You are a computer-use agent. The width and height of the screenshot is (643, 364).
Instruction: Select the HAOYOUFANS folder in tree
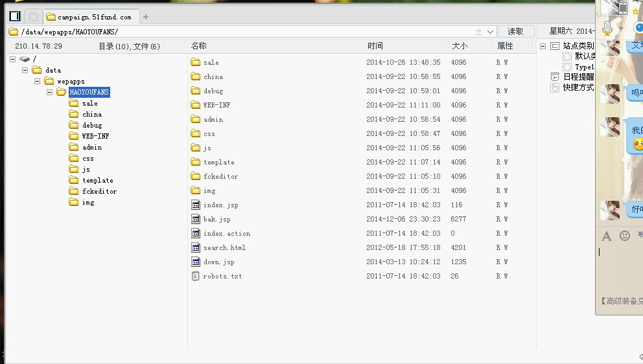(89, 92)
